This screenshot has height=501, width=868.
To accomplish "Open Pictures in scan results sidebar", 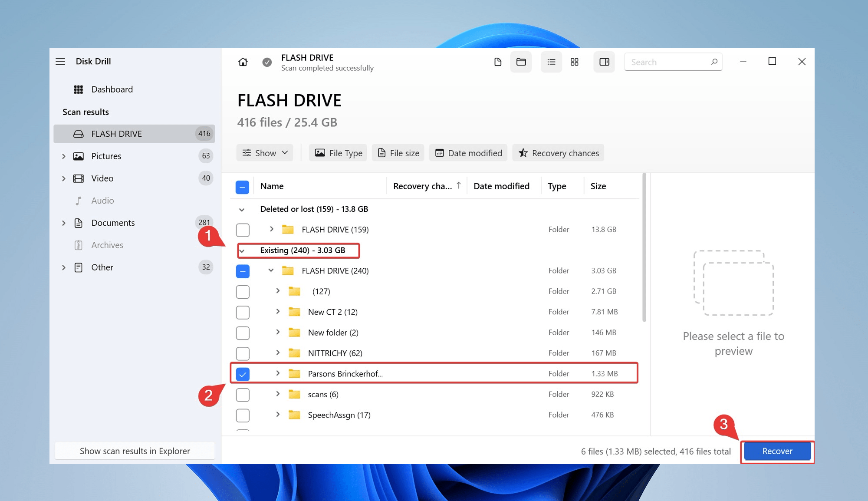I will tap(106, 156).
